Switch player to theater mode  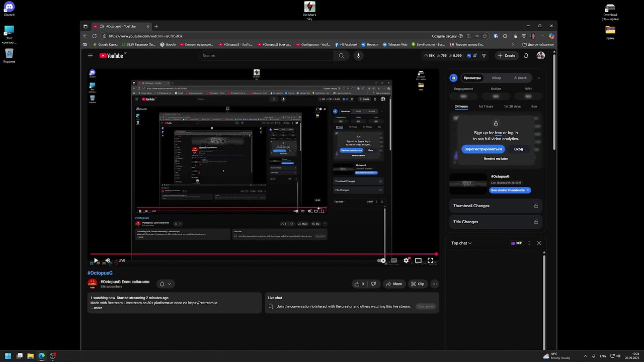pos(418,260)
